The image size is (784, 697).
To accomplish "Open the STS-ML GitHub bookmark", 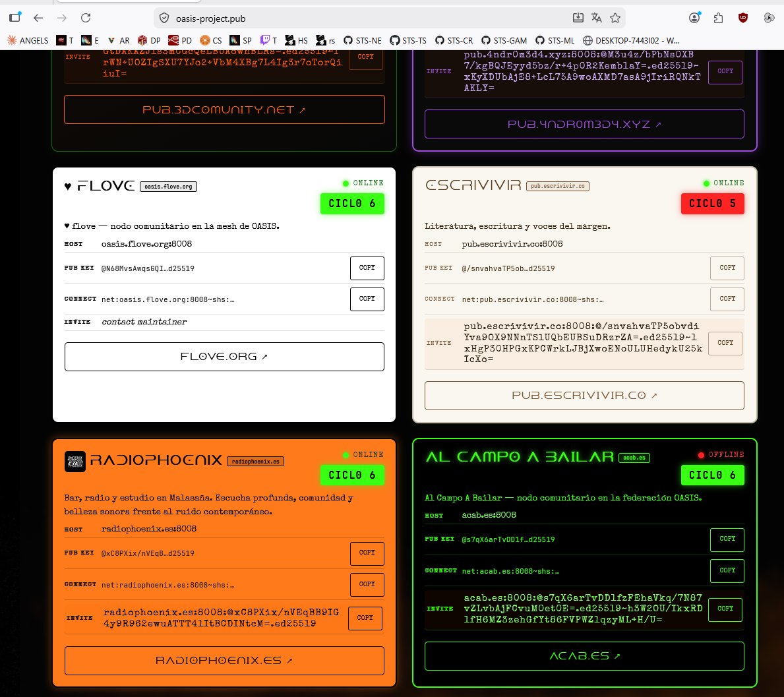I will [555, 40].
